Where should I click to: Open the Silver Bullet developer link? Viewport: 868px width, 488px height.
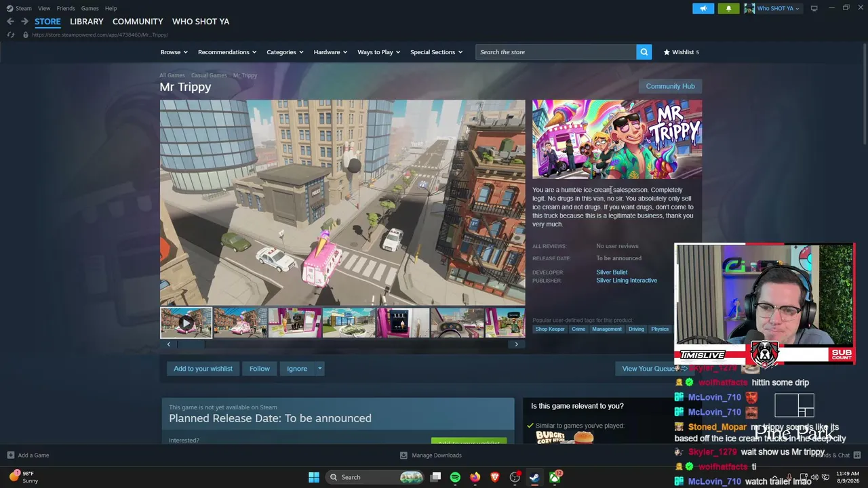612,272
